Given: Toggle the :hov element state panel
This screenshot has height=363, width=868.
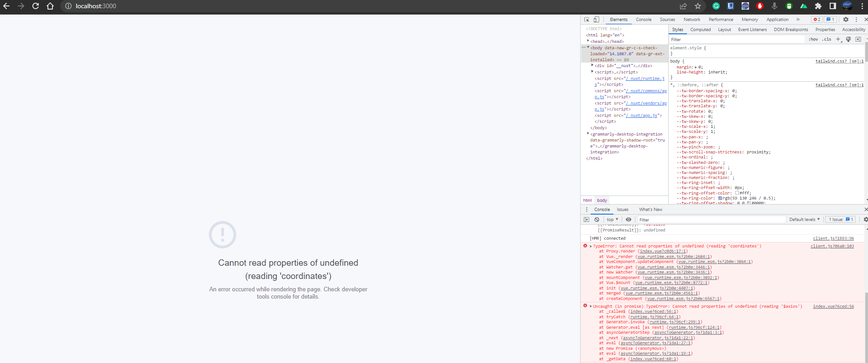Looking at the screenshot, I should click(813, 39).
